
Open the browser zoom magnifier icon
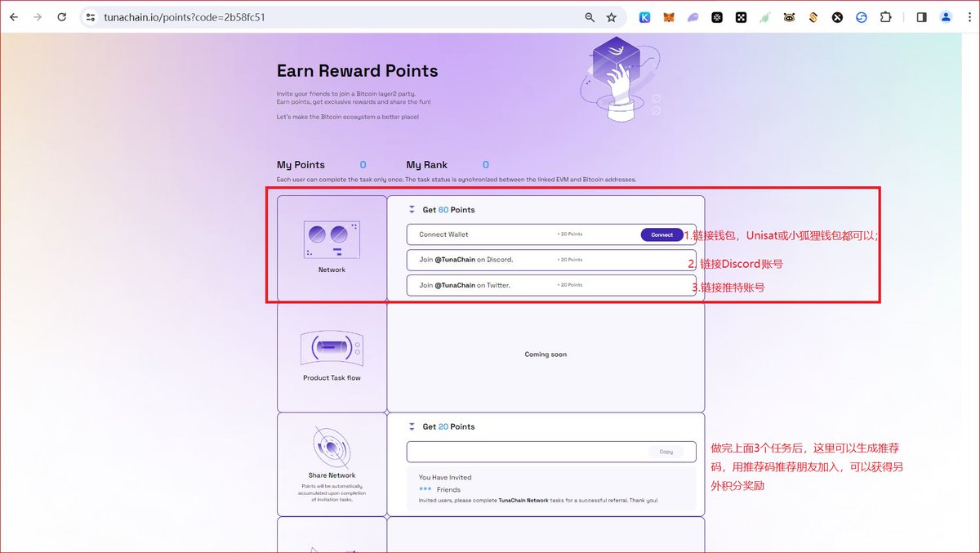[590, 17]
